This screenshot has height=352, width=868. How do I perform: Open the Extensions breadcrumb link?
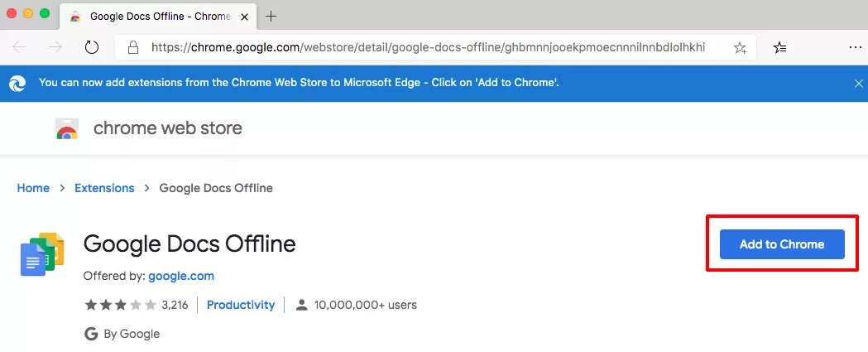pos(104,188)
